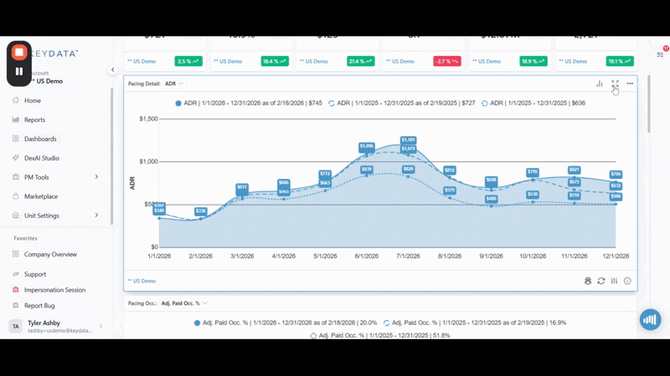Click the PM Tools briefcase icon
Image resolution: width=670 pixels, height=376 pixels.
16,177
